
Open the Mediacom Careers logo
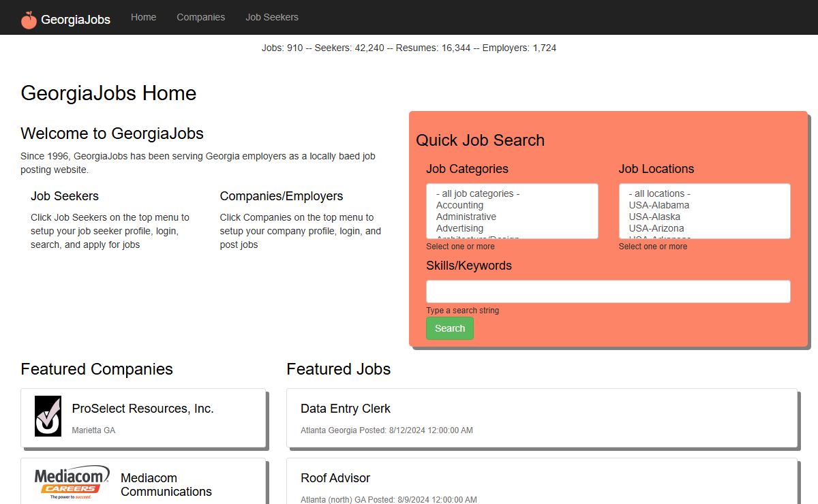(x=72, y=483)
